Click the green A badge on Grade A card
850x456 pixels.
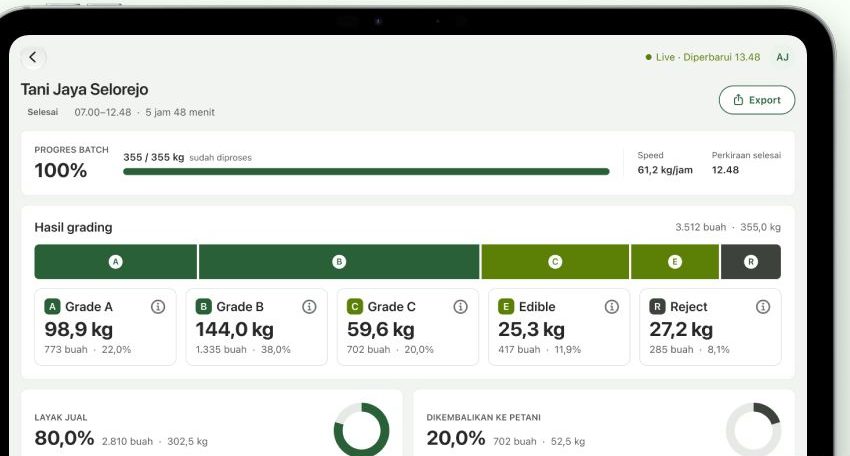coord(52,307)
